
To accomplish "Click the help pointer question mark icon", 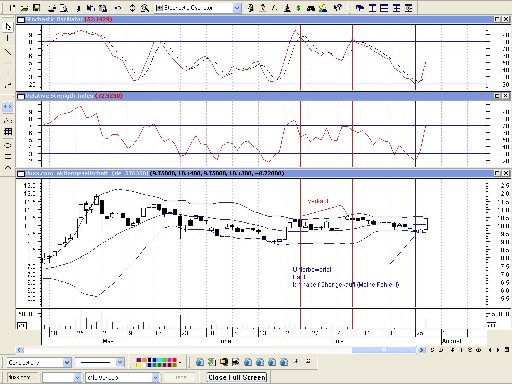I will coord(338,8).
